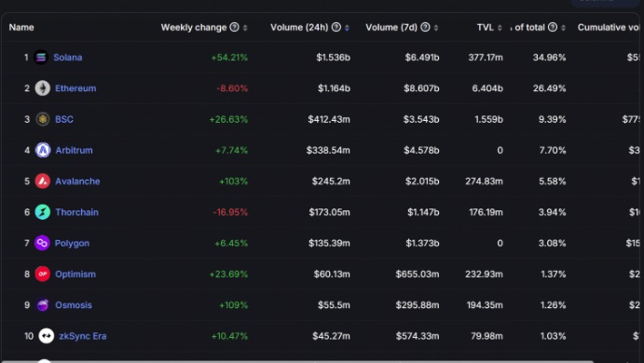644x363 pixels.
Task: Open the zkSync Era link
Action: pos(83,336)
